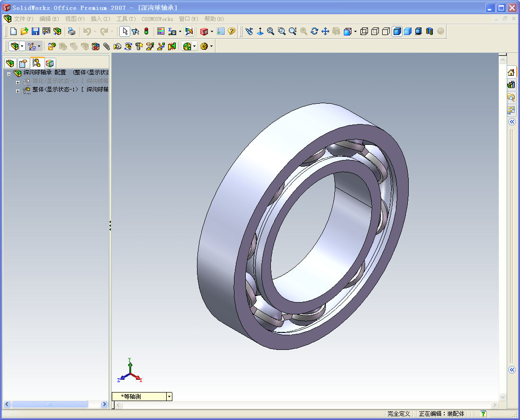Click the Select cursor tool
520x420 pixels.
125,32
